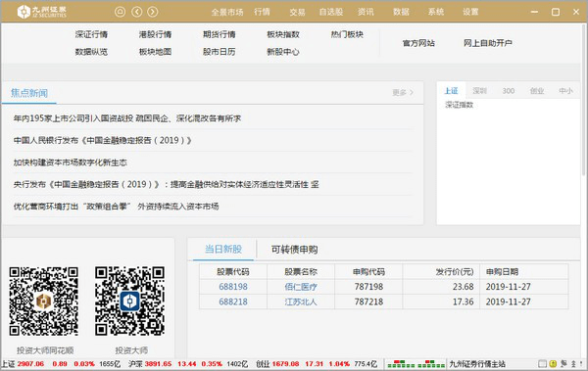
Task: Visit the 官方网站 link
Action: pos(418,43)
